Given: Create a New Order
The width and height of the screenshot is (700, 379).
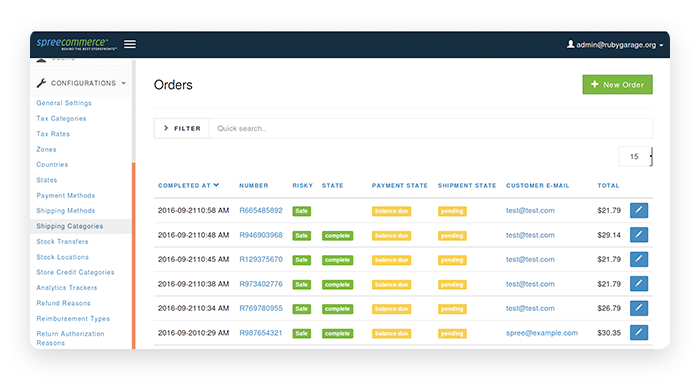Looking at the screenshot, I should (x=617, y=84).
